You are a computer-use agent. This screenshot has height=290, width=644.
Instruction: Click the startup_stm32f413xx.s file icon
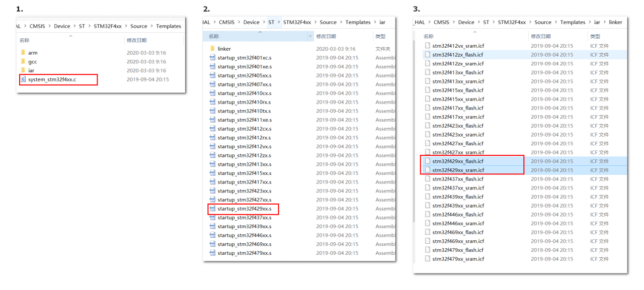tap(212, 164)
